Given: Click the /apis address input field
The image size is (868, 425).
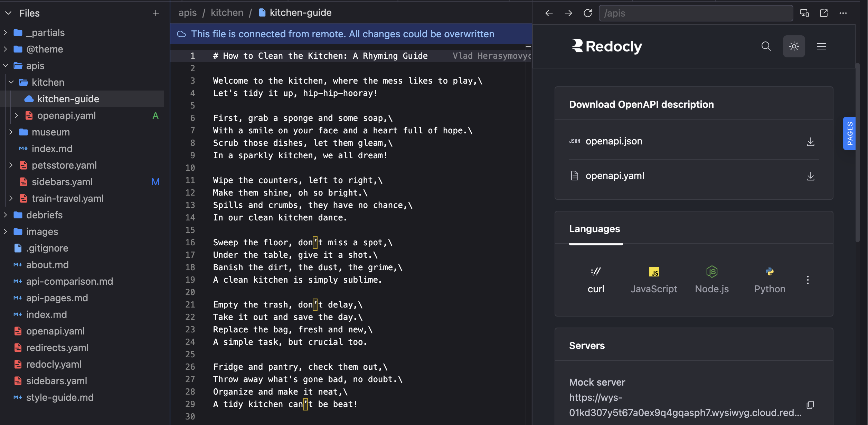Looking at the screenshot, I should (696, 13).
